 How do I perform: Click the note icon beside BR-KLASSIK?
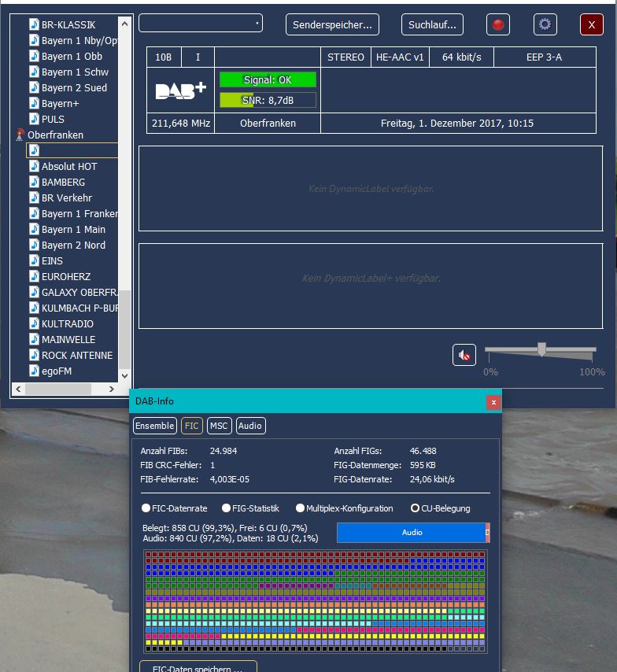[x=34, y=24]
